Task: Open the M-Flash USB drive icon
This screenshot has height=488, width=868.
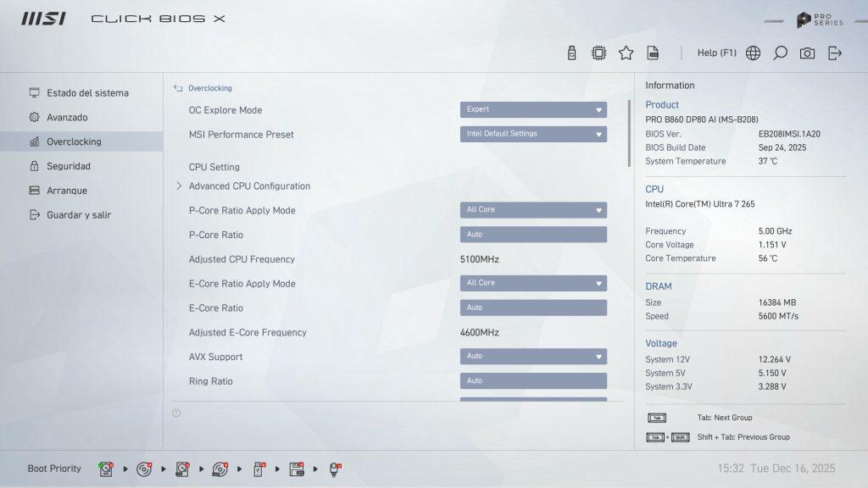Action: 572,53
